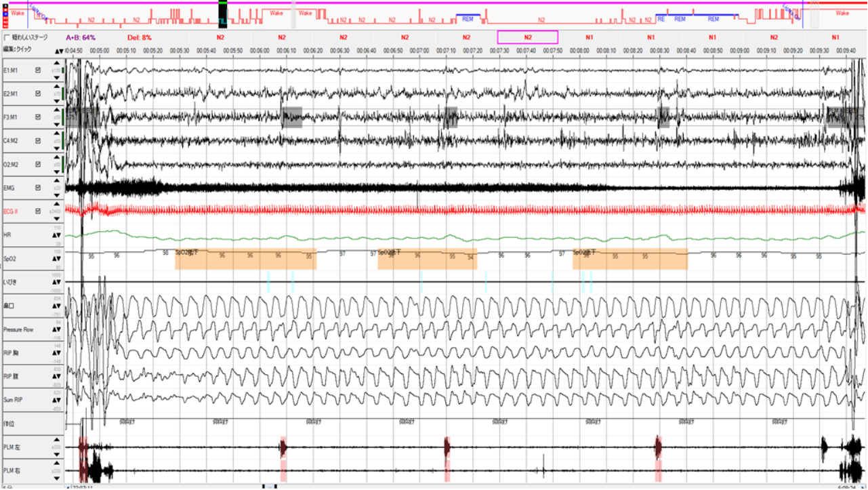
Task: Uncheck the E2:M1 channel checkbox
Action: (38, 94)
